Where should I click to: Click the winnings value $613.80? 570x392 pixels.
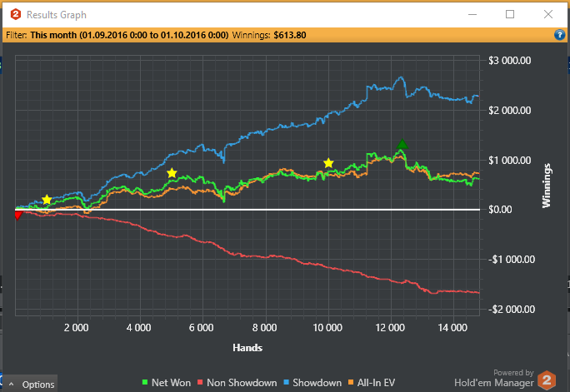tap(290, 35)
